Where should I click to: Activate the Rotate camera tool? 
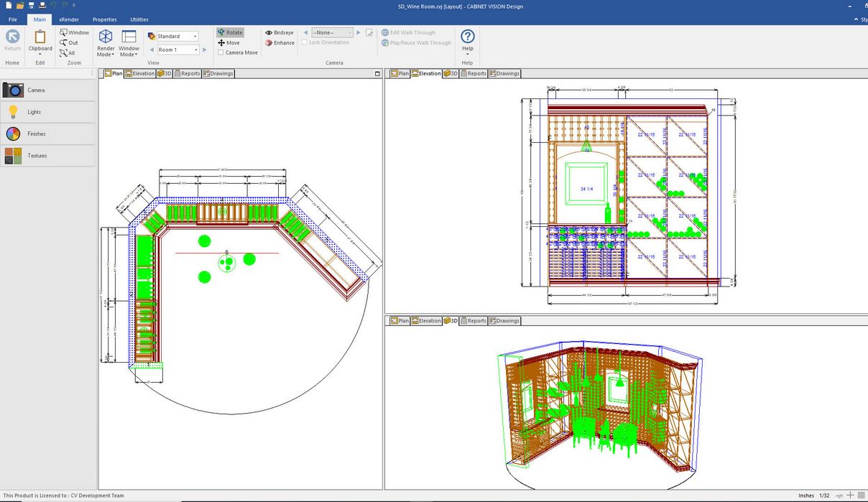click(230, 32)
